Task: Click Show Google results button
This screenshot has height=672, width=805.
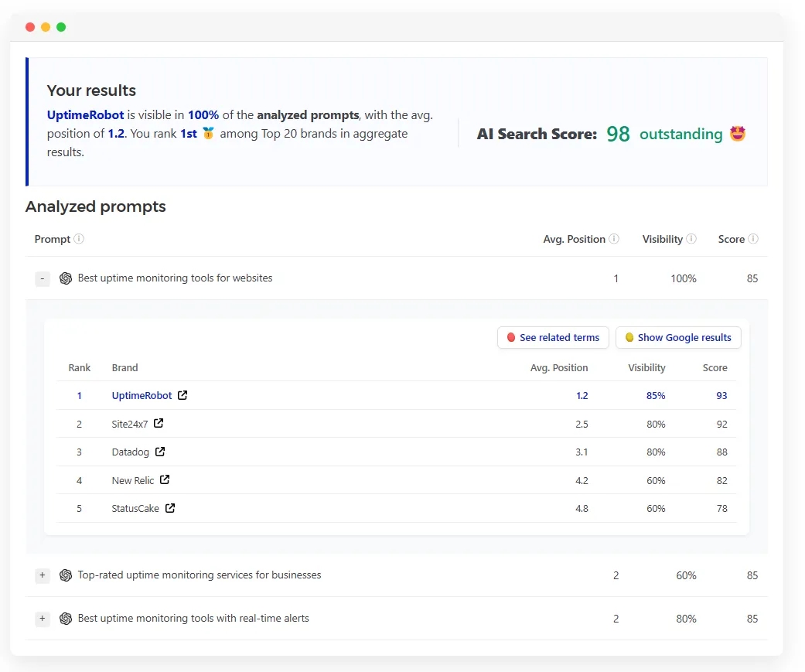Action: coord(678,338)
